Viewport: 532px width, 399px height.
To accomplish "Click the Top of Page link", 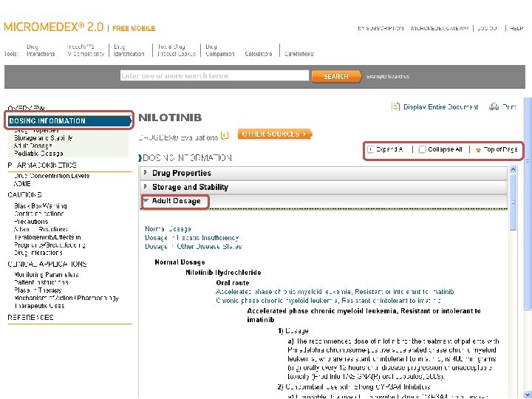I will click(x=500, y=149).
